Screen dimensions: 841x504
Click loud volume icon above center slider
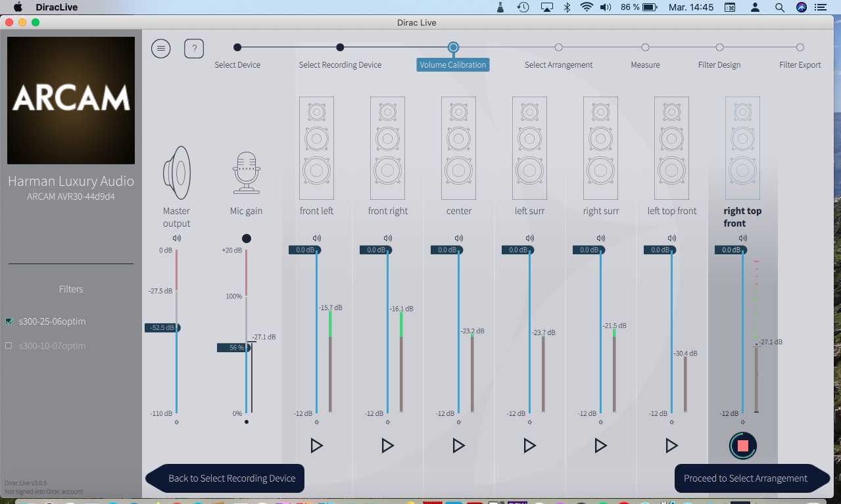click(459, 238)
